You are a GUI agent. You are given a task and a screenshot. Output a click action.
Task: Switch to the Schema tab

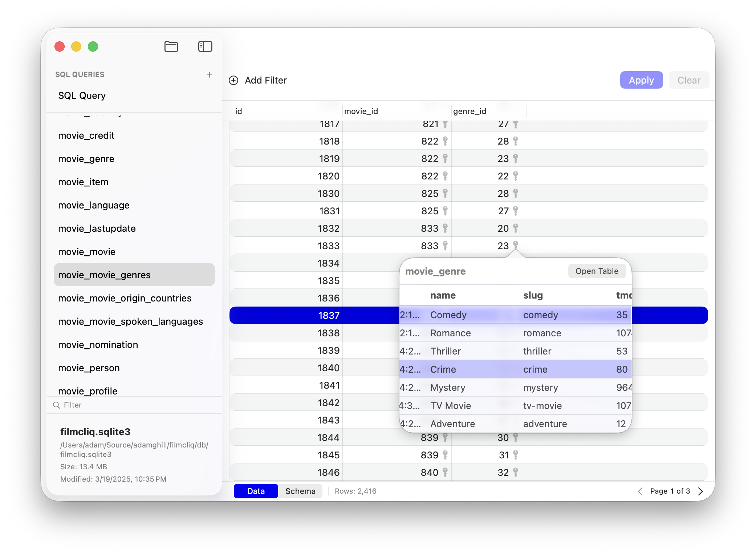coord(300,491)
